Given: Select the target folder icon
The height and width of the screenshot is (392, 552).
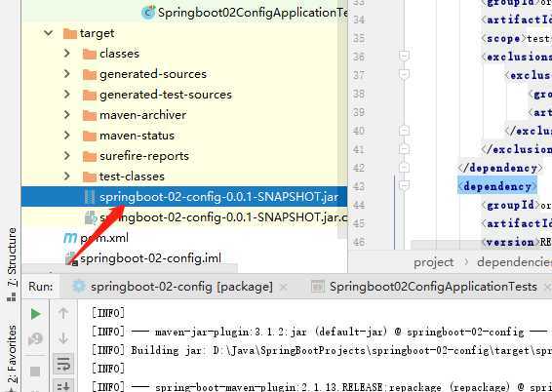Looking at the screenshot, I should pyautogui.click(x=69, y=34).
